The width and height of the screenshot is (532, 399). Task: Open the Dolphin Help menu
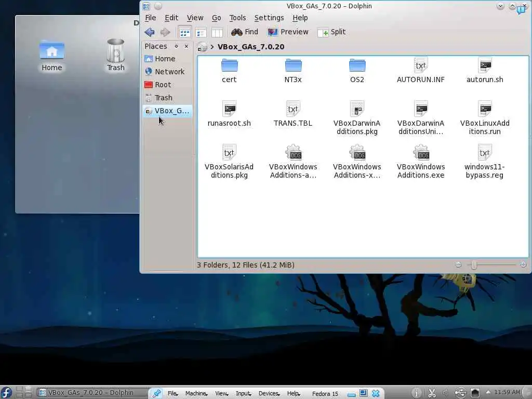(x=300, y=18)
